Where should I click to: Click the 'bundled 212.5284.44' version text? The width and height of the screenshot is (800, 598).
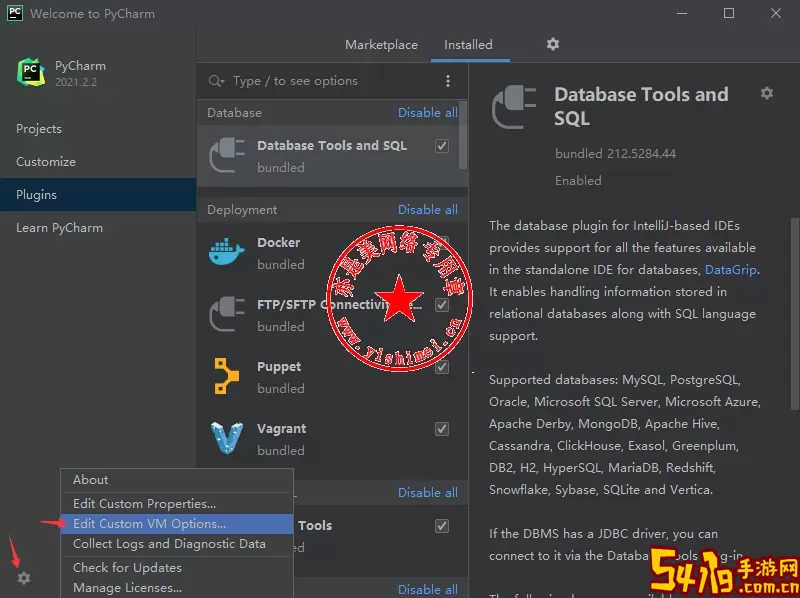click(x=615, y=154)
